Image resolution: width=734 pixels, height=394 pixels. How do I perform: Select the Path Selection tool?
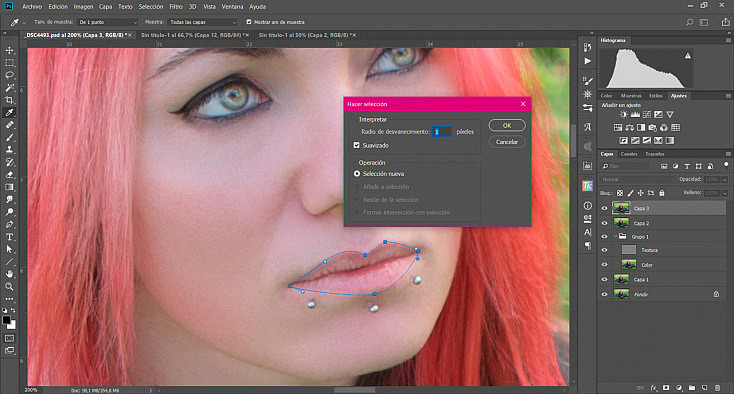(9, 249)
